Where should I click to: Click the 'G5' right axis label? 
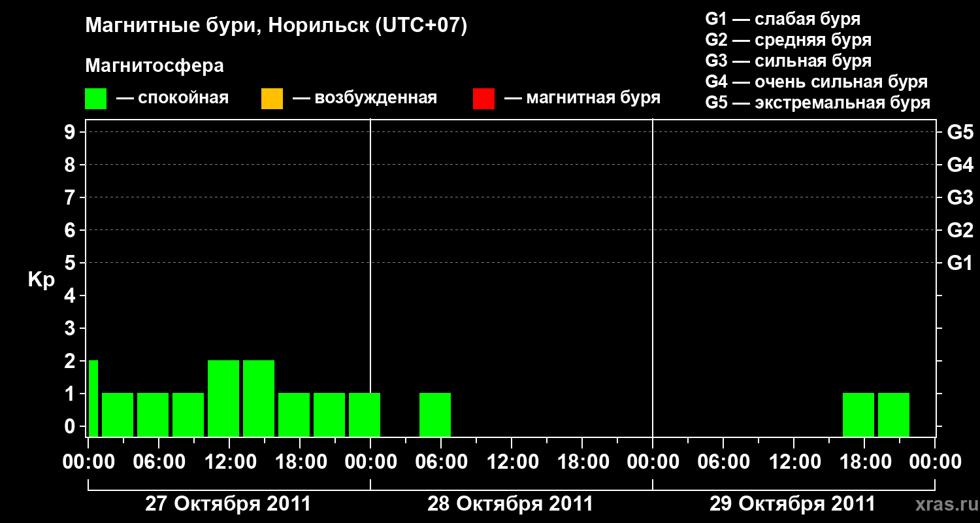click(960, 132)
